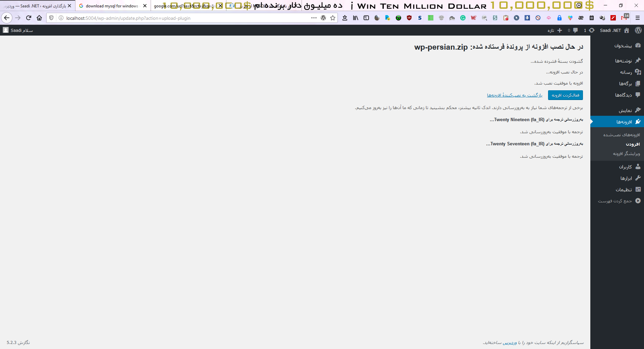Open the page actions ellipsis menu
Screen dimensions: 644x349
pyautogui.click(x=314, y=18)
